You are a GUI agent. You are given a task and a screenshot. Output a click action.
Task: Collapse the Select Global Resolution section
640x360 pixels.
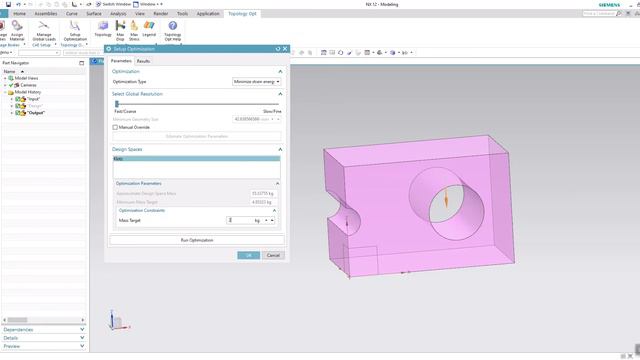pos(280,94)
